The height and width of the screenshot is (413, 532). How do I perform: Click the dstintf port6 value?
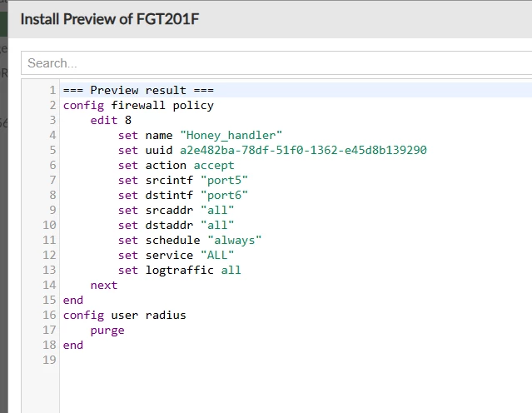pyautogui.click(x=224, y=195)
